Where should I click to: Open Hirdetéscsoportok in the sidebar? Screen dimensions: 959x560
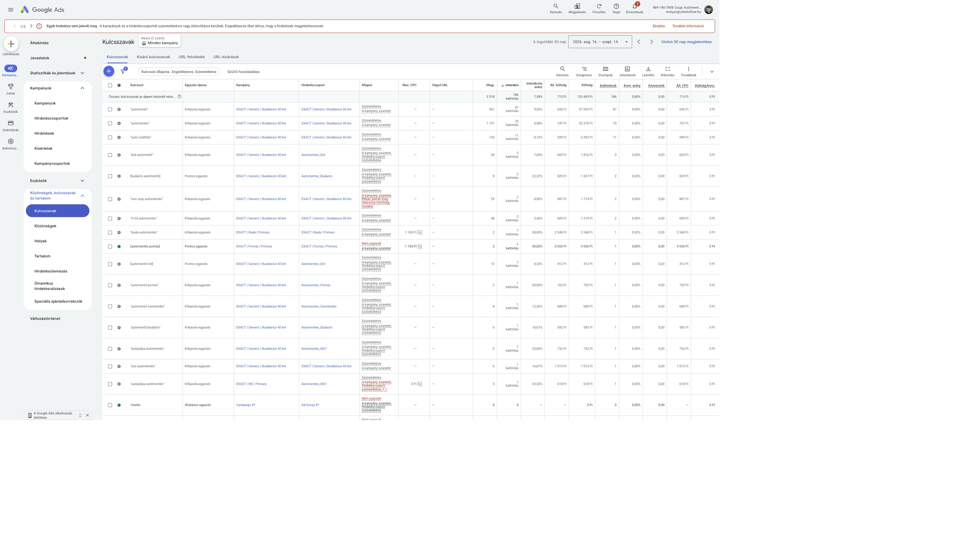pyautogui.click(x=51, y=118)
